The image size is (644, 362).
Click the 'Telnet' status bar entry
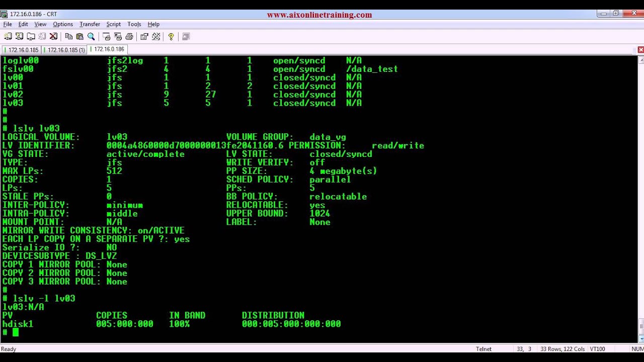point(484,349)
